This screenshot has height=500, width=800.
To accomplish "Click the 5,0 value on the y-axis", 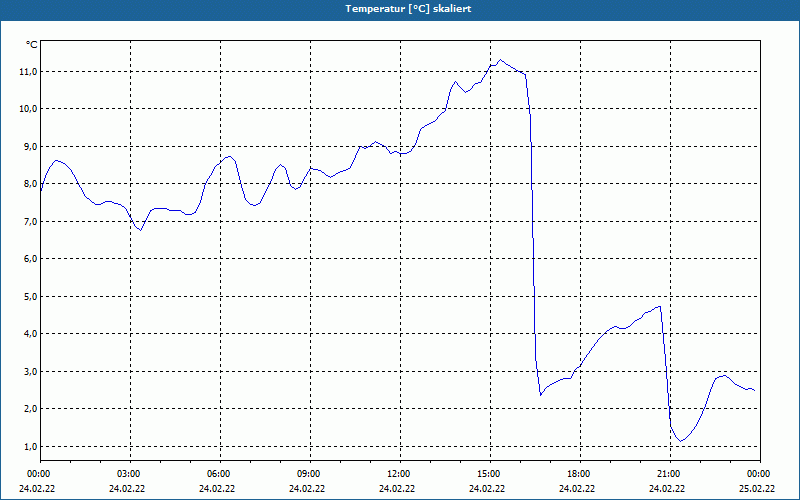I will click(x=29, y=297).
